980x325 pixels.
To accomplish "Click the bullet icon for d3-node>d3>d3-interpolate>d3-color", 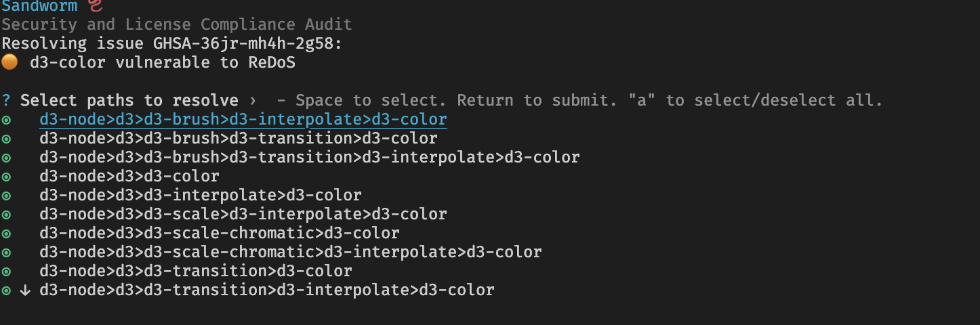I will tap(6, 196).
